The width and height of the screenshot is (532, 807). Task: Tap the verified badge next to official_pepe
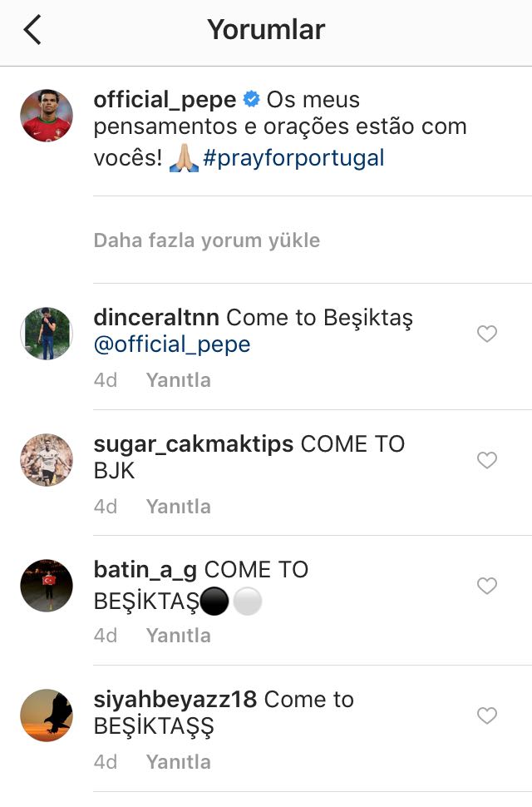[251, 99]
